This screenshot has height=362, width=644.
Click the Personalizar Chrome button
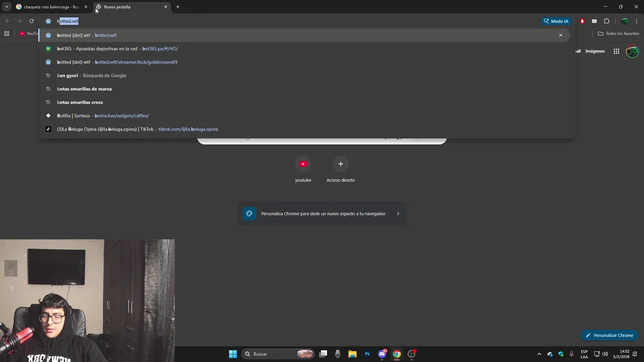click(x=609, y=335)
